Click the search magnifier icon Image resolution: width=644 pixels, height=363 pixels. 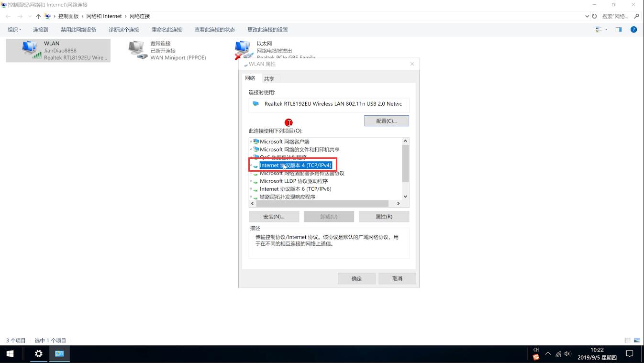636,16
